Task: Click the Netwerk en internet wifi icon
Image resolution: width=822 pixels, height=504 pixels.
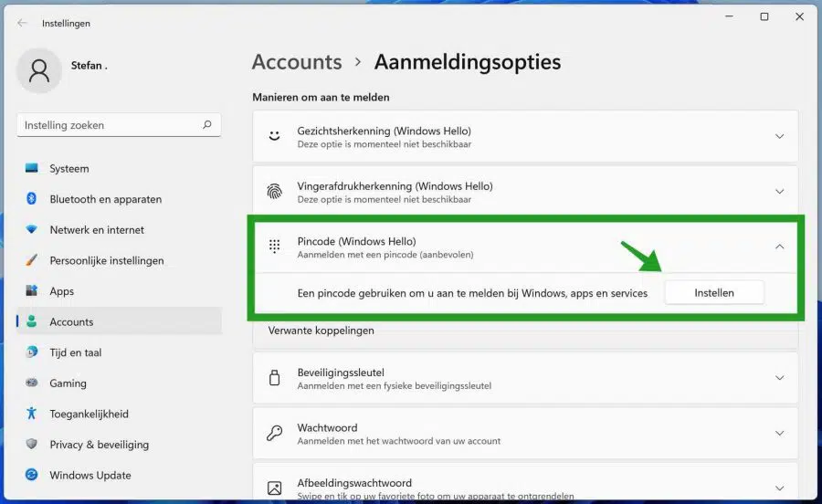Action: (31, 229)
